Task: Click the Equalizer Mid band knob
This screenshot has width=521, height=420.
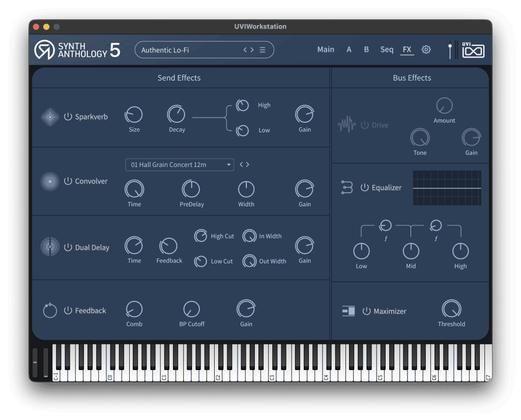Action: tap(411, 251)
